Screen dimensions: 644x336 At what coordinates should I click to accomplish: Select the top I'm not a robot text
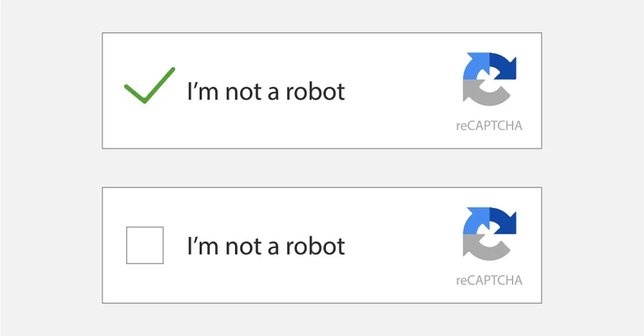tap(267, 91)
